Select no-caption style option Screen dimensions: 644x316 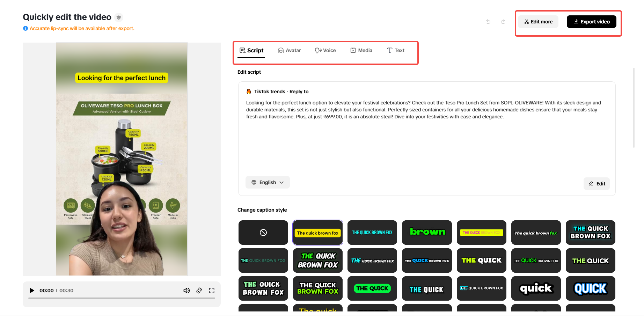point(263,233)
